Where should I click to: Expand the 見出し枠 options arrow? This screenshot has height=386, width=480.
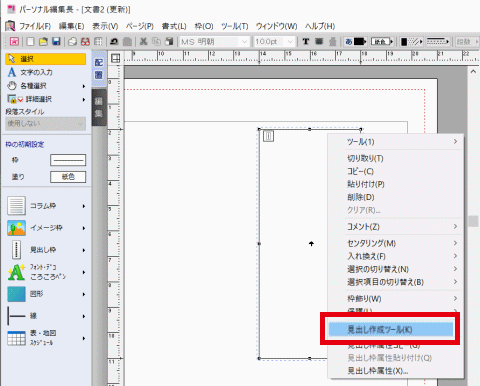(x=84, y=250)
